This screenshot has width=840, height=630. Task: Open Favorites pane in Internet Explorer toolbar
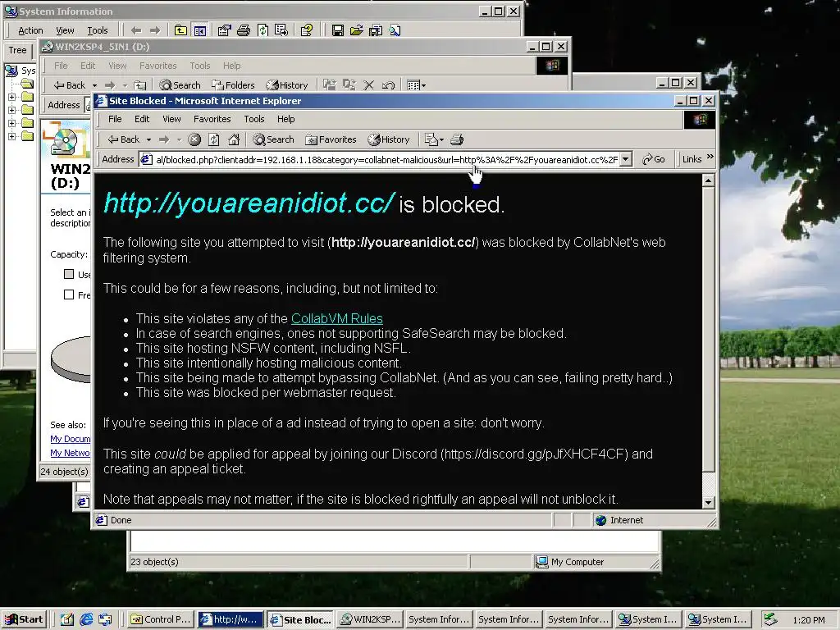point(331,139)
